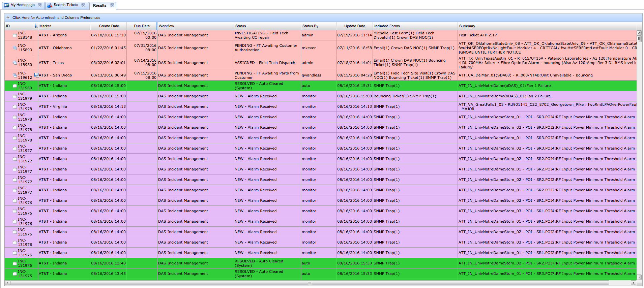Click the ticket icon for INC-131980
The image size is (644, 288).
point(14,86)
